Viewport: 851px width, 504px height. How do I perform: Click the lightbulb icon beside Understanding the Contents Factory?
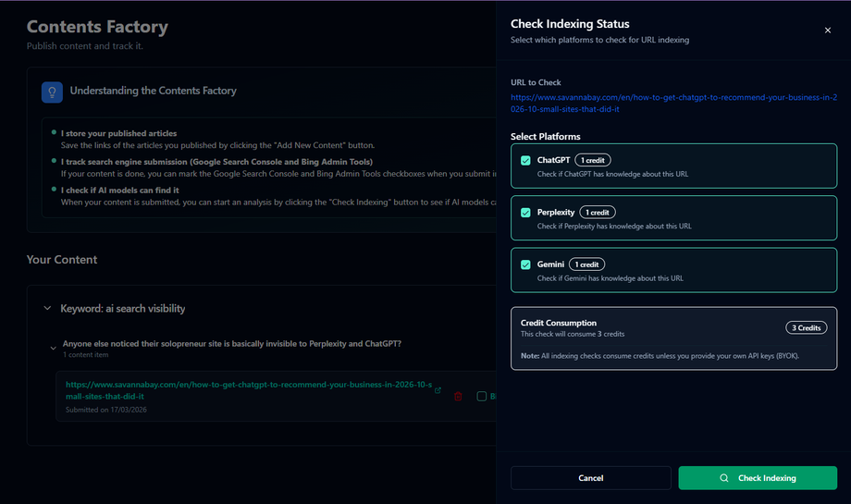click(x=52, y=92)
